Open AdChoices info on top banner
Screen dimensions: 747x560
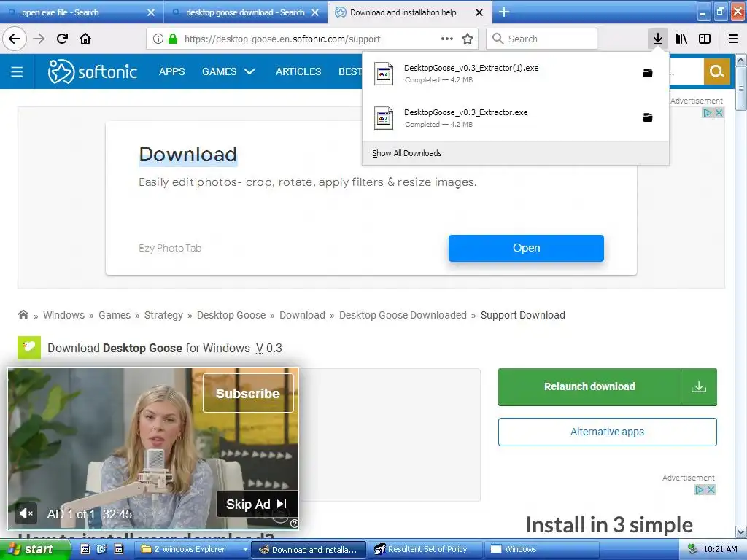click(x=708, y=113)
